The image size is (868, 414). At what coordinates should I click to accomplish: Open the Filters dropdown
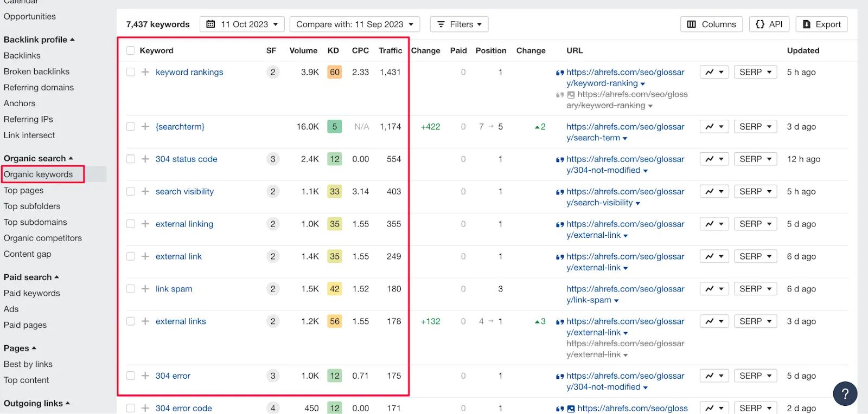click(x=459, y=24)
